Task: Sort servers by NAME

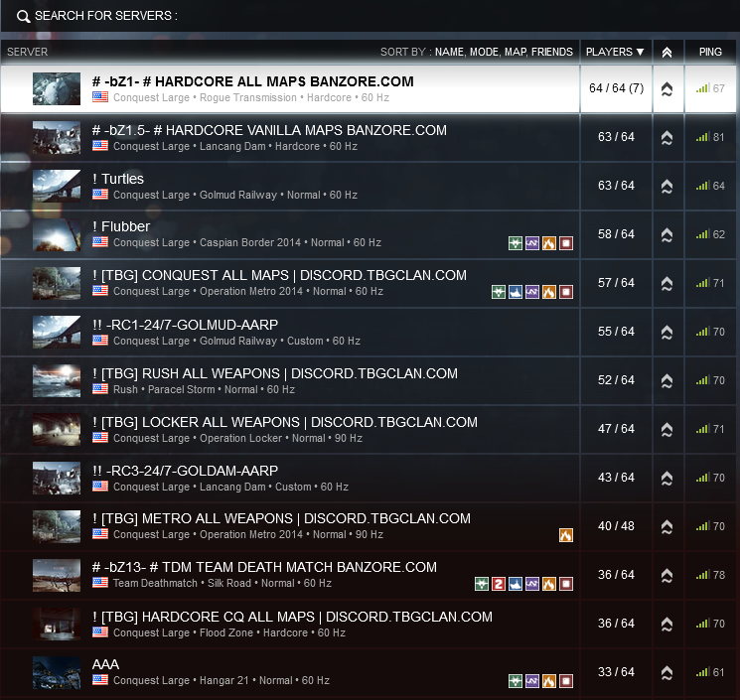Action: click(449, 52)
